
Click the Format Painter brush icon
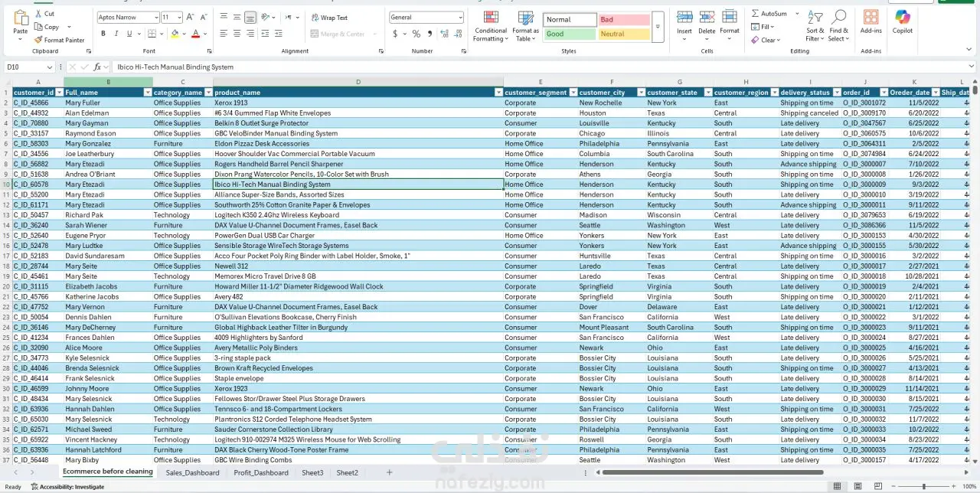(x=38, y=40)
